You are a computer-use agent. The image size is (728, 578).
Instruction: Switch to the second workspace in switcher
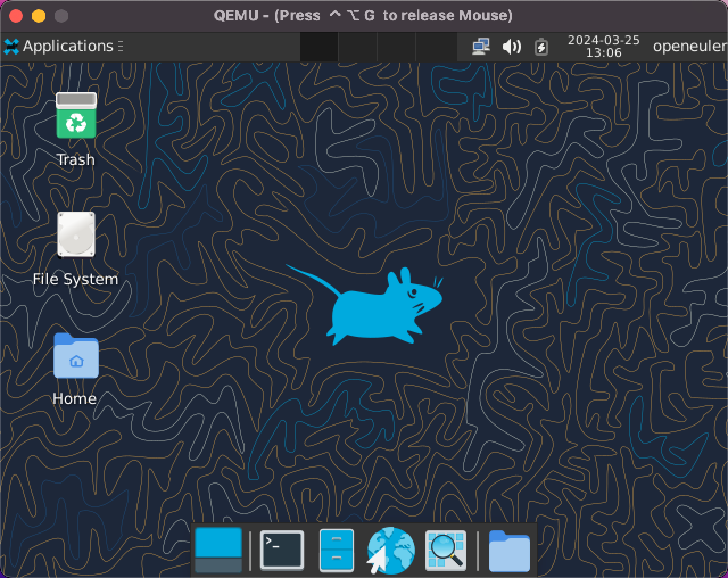coord(358,47)
